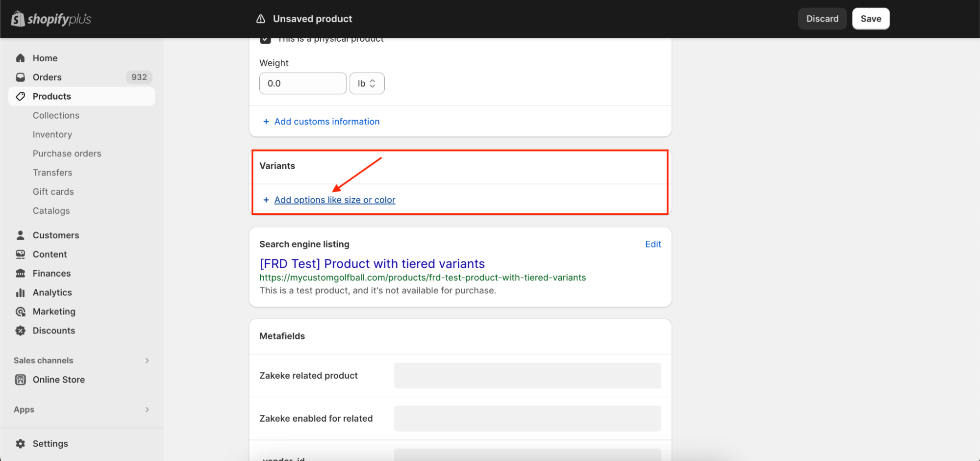Image resolution: width=980 pixels, height=461 pixels.
Task: Save the unsaved product
Action: point(870,19)
